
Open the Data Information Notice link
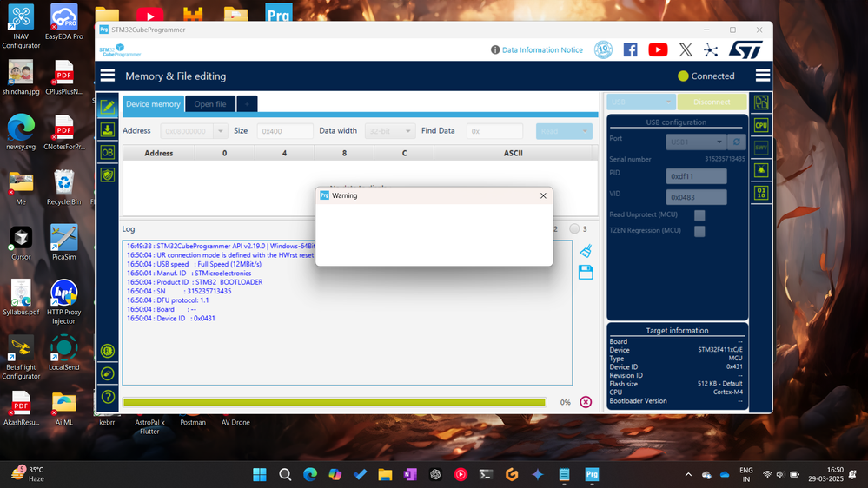(542, 49)
